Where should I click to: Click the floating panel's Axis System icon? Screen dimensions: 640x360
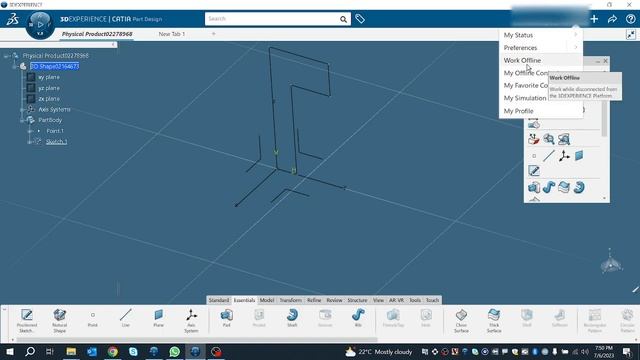pos(564,156)
